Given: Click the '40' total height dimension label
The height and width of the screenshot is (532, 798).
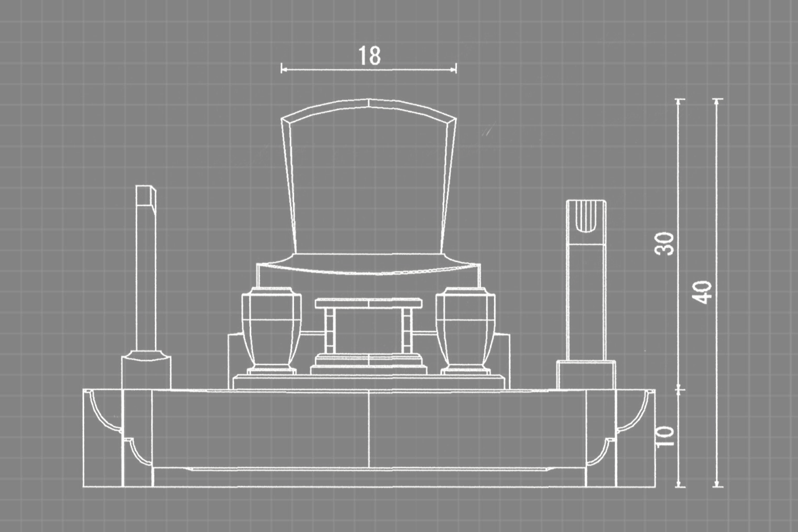Looking at the screenshot, I should pos(702,292).
